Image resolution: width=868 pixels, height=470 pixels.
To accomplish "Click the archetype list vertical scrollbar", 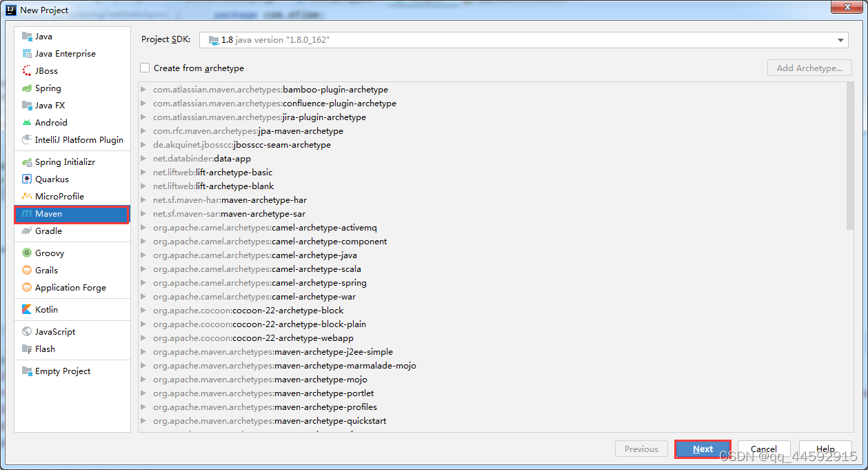I will (x=849, y=156).
